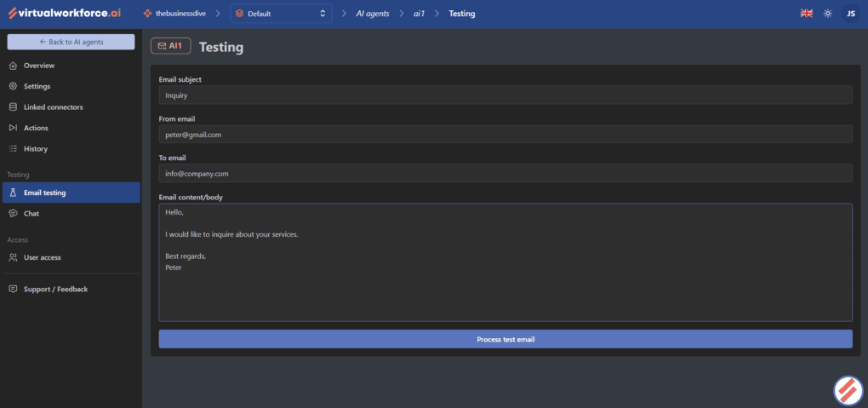Open the Default workspace dropdown
This screenshot has height=408, width=868.
[281, 14]
